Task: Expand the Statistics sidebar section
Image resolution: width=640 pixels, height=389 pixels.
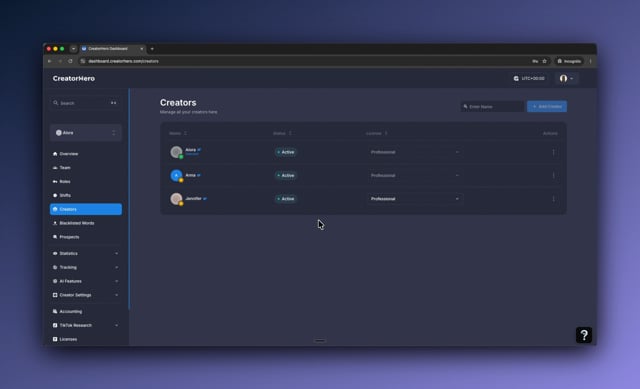Action: [x=86, y=253]
